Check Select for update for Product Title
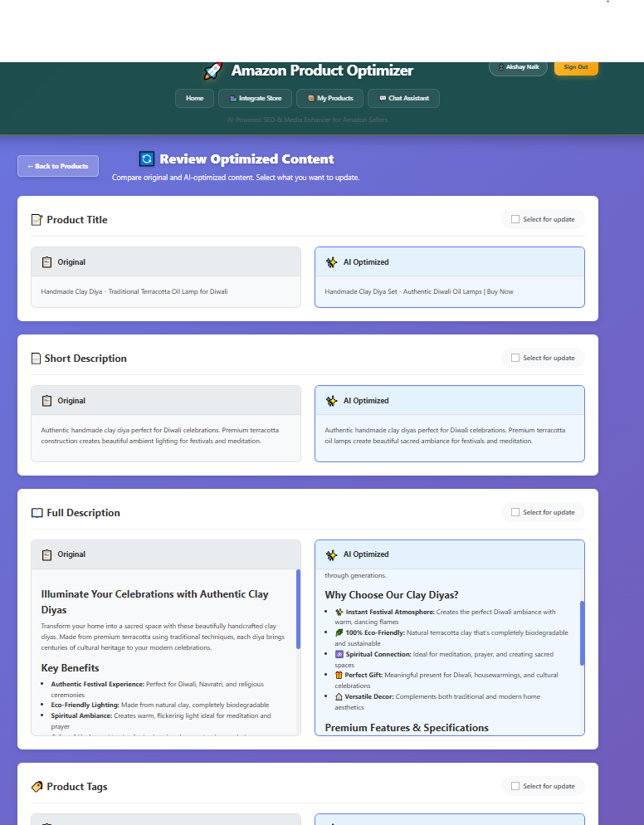Image resolution: width=644 pixels, height=825 pixels. pos(515,219)
